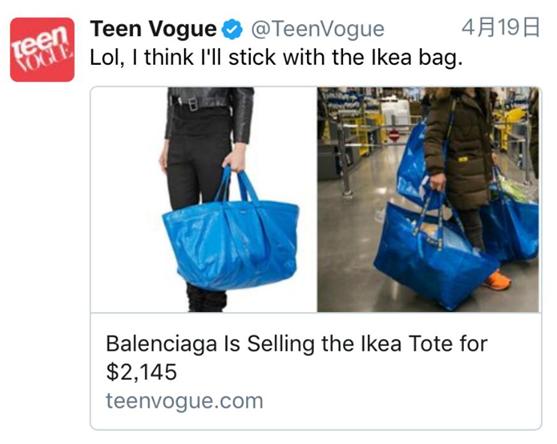Screen dimensions: 557x444
Task: Select the tweet text about Ikea bag
Action: [276, 58]
